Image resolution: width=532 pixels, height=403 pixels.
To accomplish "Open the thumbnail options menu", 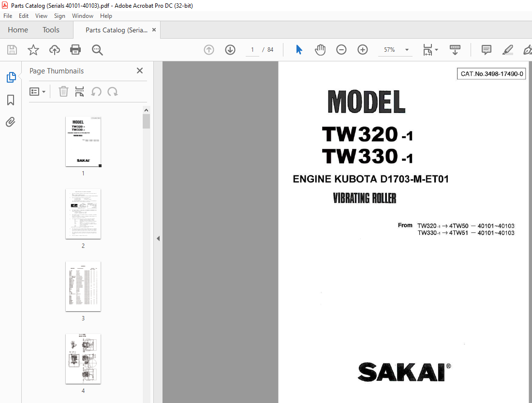I will point(37,92).
